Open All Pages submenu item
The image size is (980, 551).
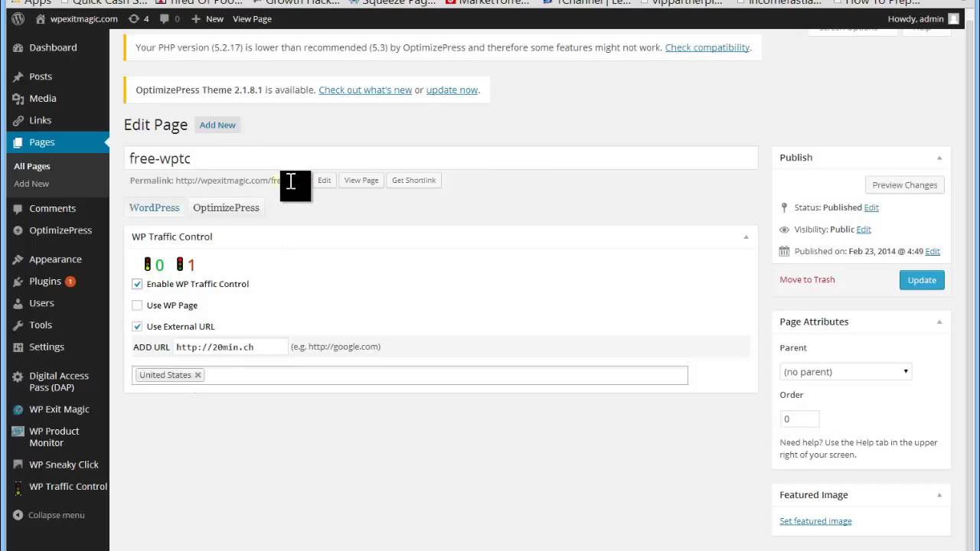click(32, 166)
